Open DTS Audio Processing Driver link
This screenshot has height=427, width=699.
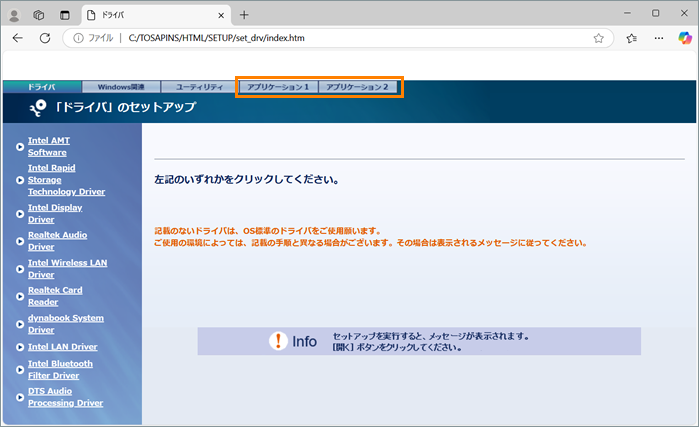click(65, 397)
